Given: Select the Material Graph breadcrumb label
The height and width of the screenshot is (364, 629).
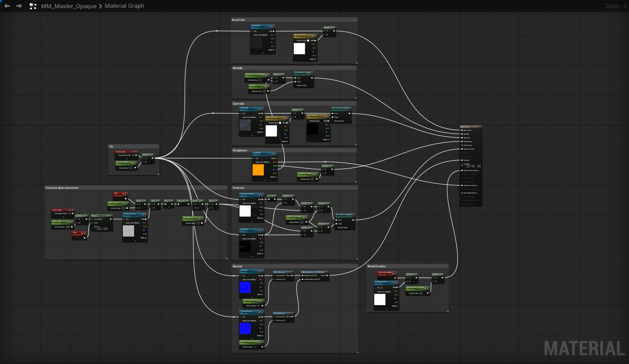Looking at the screenshot, I should pos(124,6).
